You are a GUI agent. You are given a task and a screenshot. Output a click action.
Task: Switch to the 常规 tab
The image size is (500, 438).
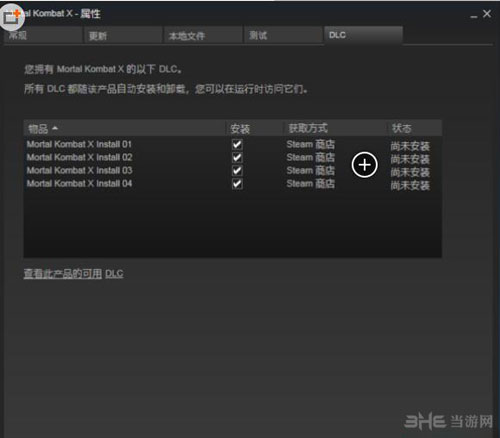coord(43,35)
